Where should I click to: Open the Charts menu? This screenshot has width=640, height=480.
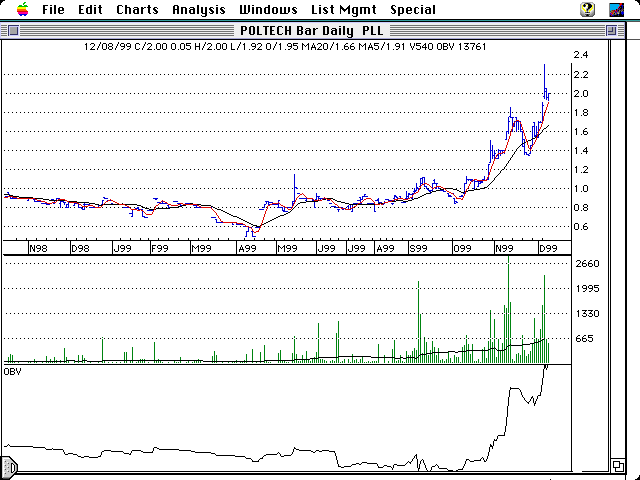tap(137, 9)
